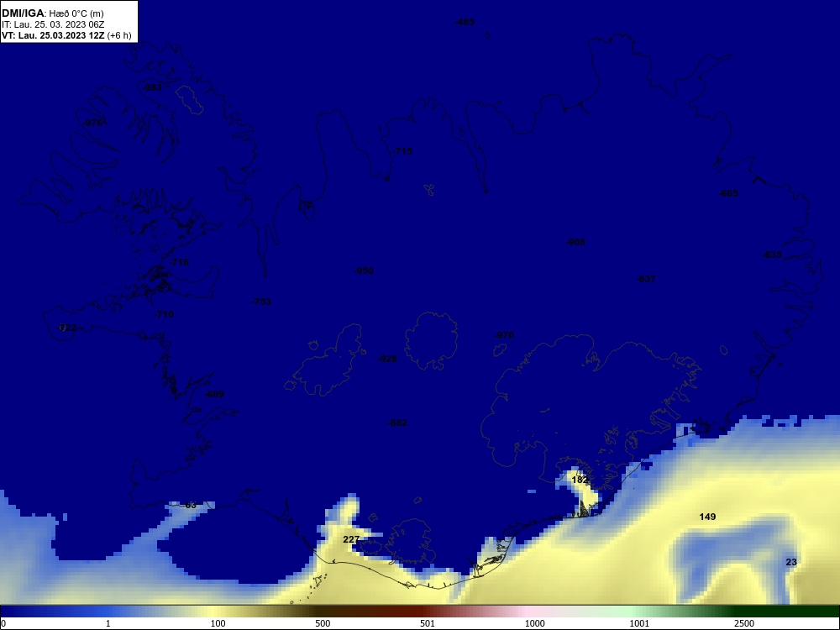This screenshot has width=840, height=630.
Task: Click the '1' label on the color scale
Action: coord(108,623)
